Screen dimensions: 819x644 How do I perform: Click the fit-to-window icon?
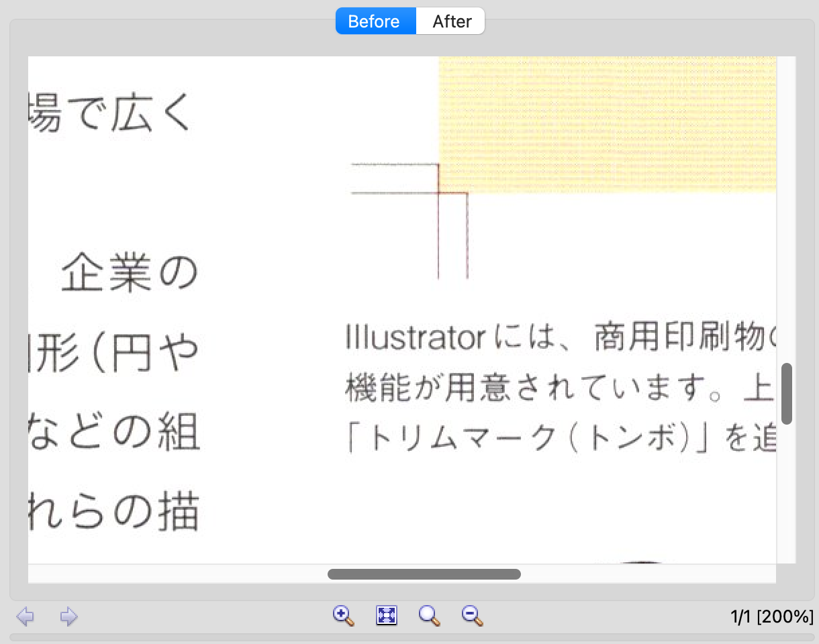pos(387,615)
